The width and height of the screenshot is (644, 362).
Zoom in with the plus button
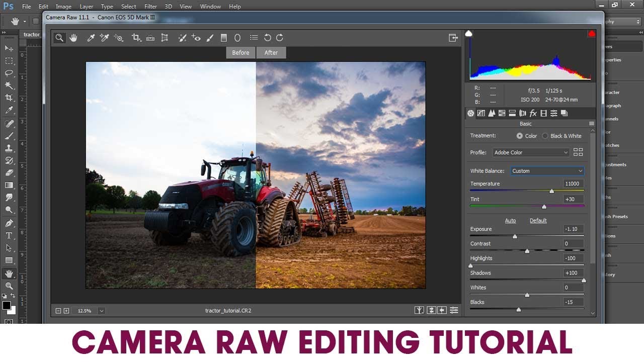pos(66,311)
